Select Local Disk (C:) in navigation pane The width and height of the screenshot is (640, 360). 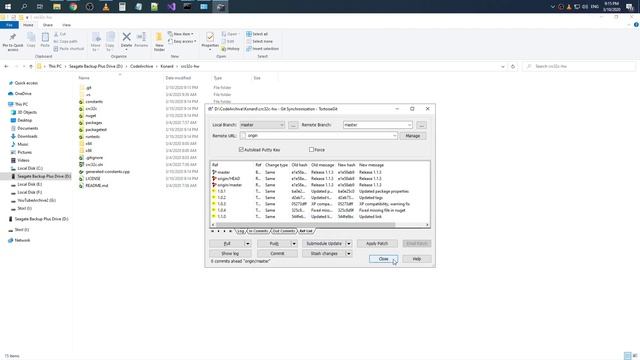30,168
